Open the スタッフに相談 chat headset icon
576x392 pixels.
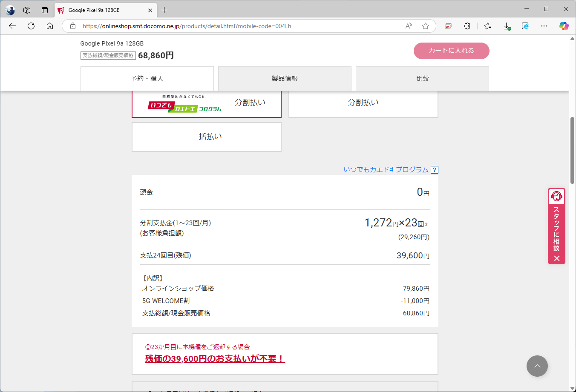556,196
